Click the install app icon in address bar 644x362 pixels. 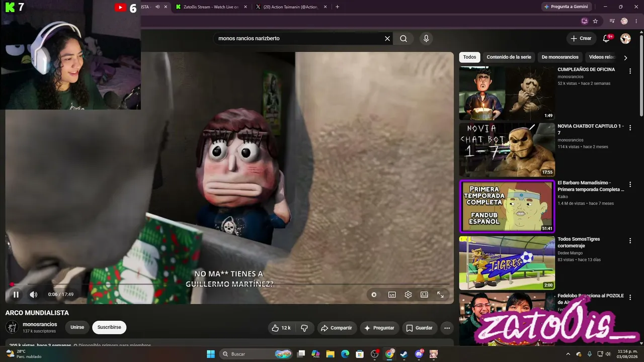click(584, 21)
